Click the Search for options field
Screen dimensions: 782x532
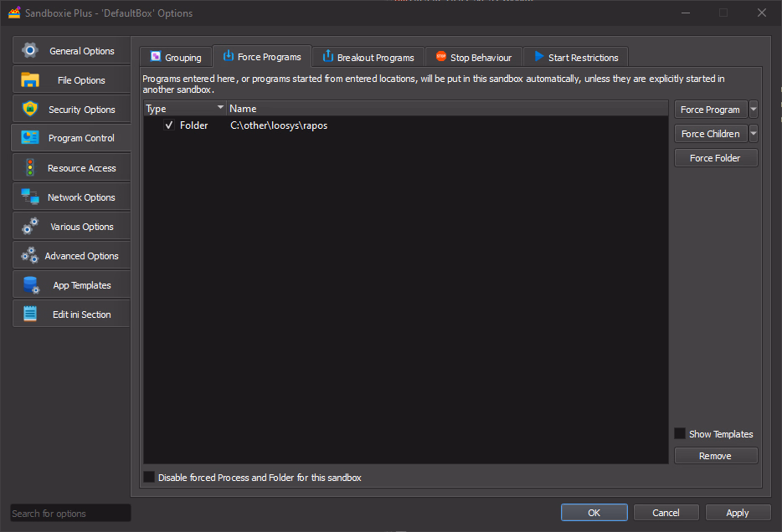[x=70, y=513]
